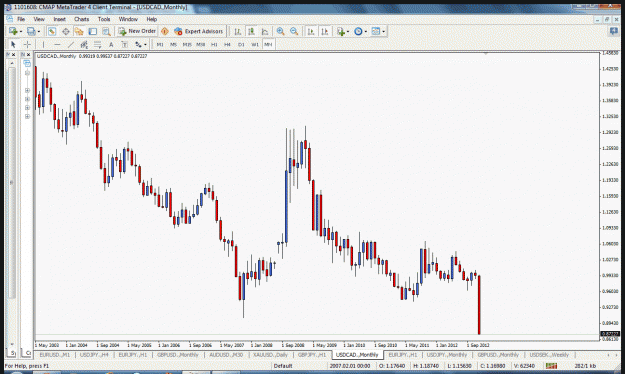Zoom out on the chart
This screenshot has height=374, width=625.
(x=294, y=31)
